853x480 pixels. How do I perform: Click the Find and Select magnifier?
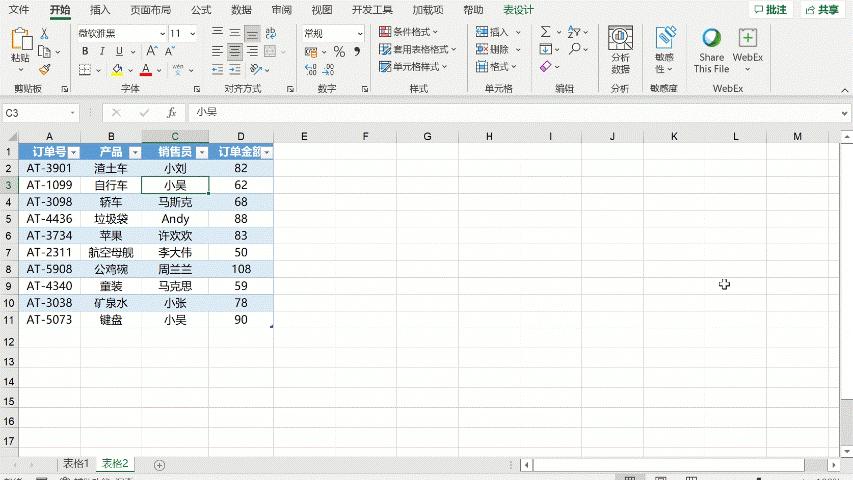(574, 49)
